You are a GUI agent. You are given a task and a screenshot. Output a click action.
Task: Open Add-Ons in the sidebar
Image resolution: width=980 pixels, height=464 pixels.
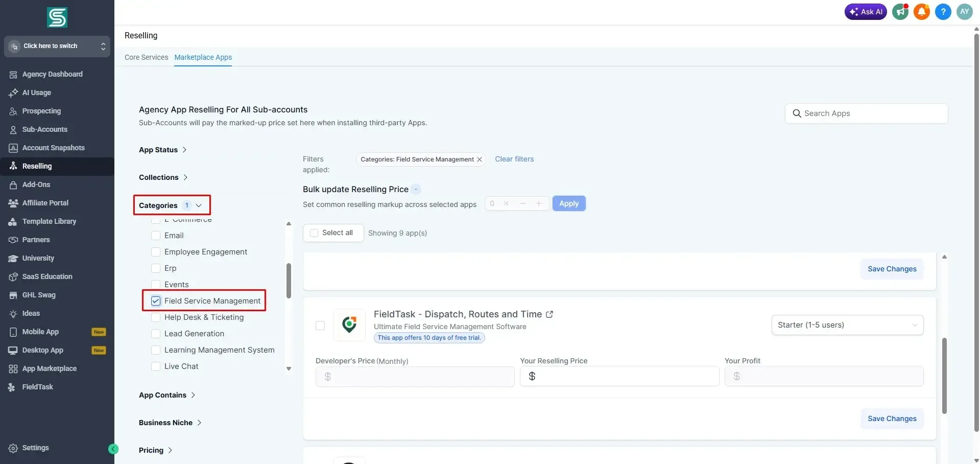(36, 184)
